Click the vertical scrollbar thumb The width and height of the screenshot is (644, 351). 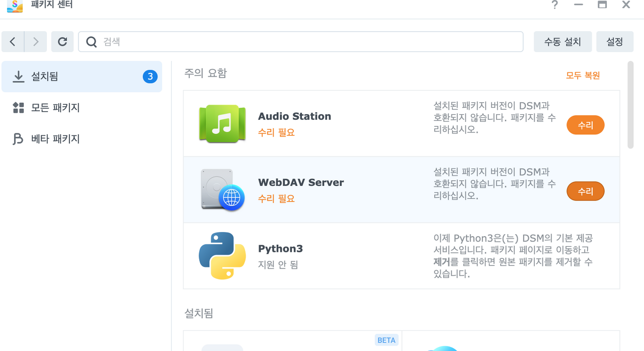point(630,105)
